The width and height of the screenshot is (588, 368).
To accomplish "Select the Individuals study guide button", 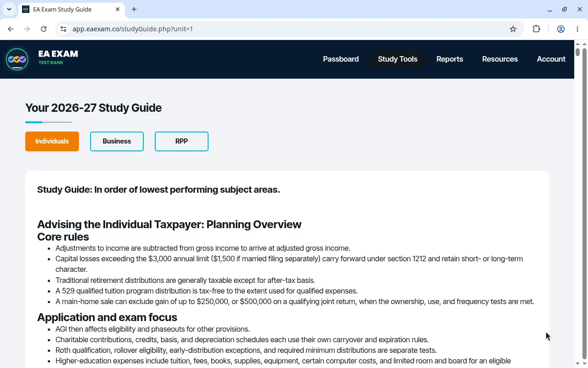I will point(52,141).
